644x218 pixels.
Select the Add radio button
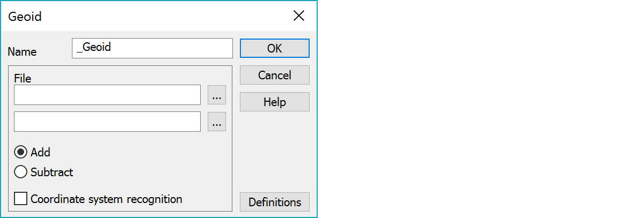click(x=20, y=152)
